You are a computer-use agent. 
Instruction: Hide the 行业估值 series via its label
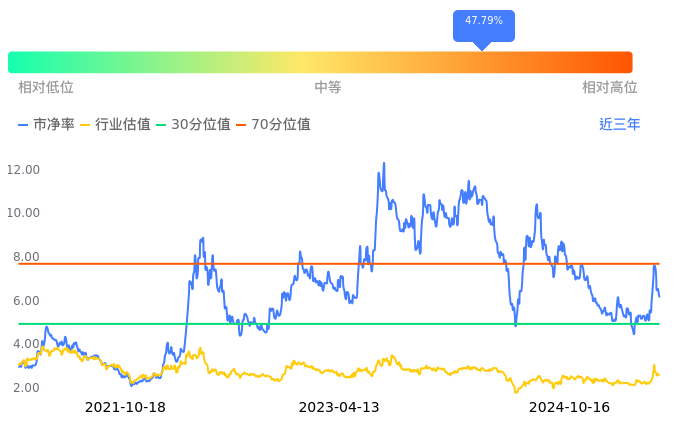click(123, 125)
